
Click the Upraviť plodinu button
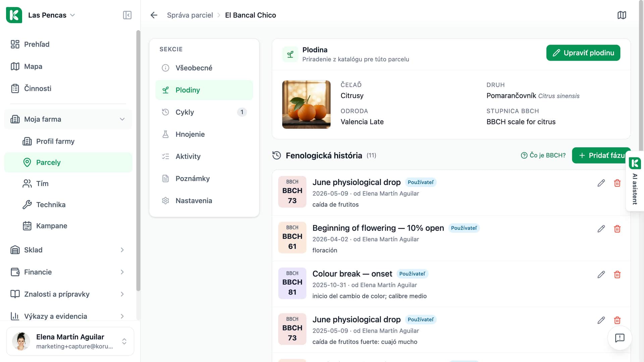pyautogui.click(x=583, y=53)
